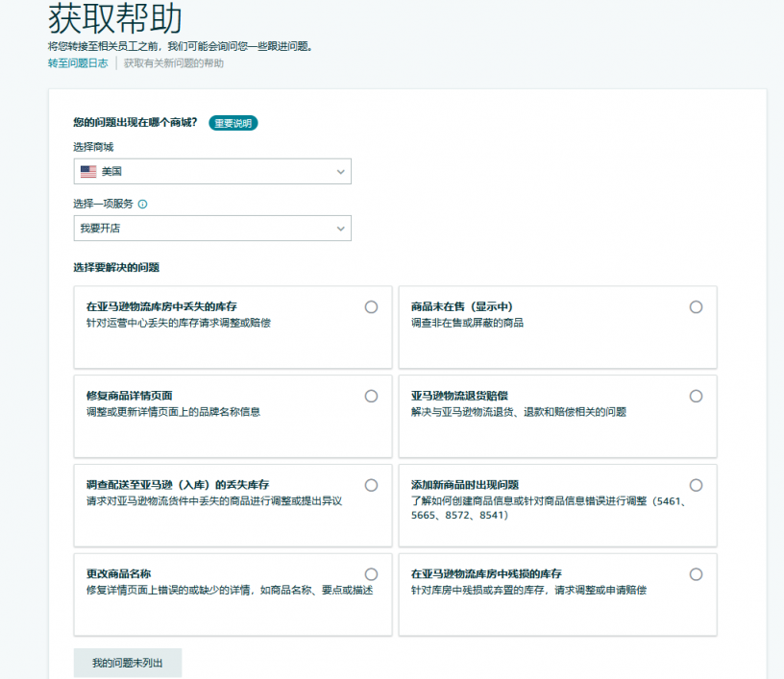Open the 选择商城 dropdown showing 美国
784x679 pixels.
tap(212, 171)
